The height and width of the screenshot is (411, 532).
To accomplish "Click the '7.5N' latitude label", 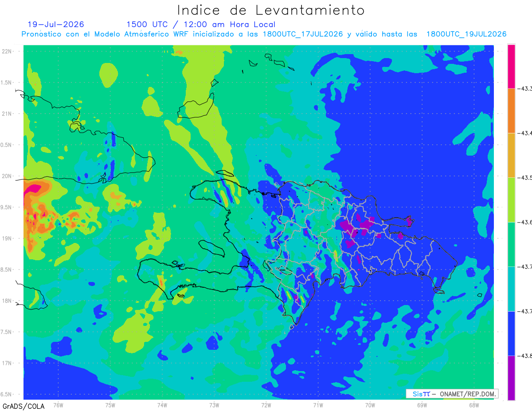I will (x=7, y=332).
